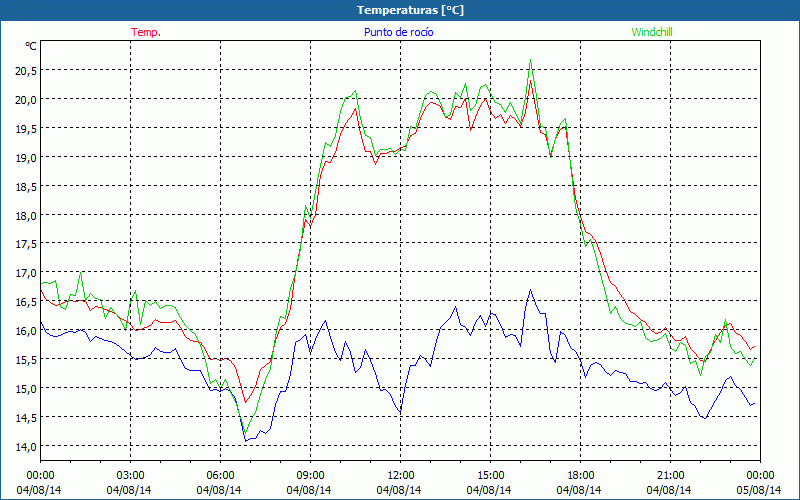Click the 14,5 y-axis value

(x=26, y=418)
